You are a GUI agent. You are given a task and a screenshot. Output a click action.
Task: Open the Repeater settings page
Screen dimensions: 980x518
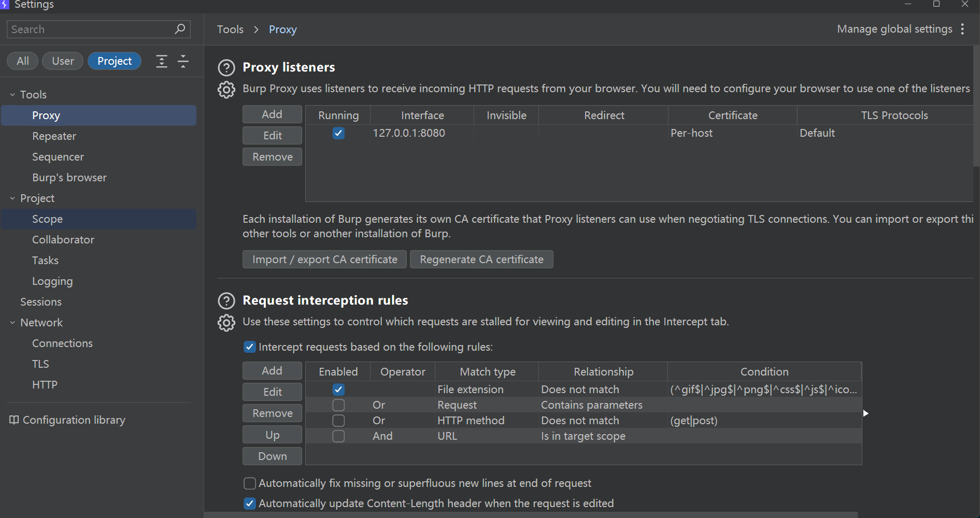[54, 136]
